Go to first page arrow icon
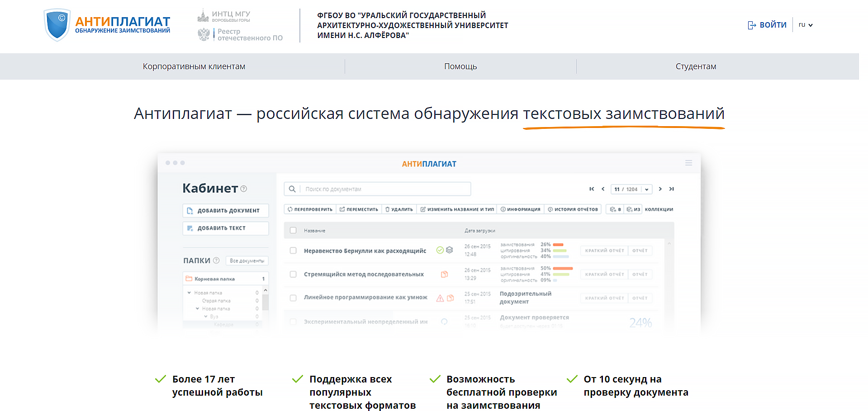Viewport: 868px width, 411px height. point(592,189)
